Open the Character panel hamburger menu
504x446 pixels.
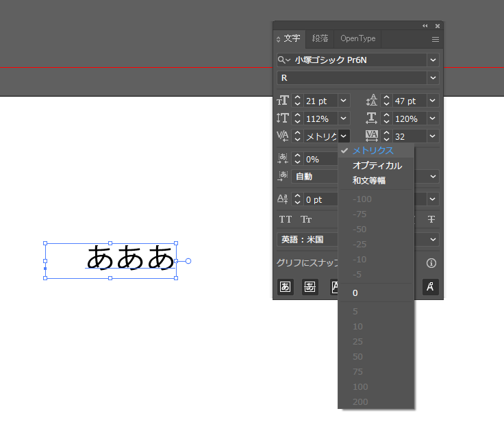click(x=435, y=39)
